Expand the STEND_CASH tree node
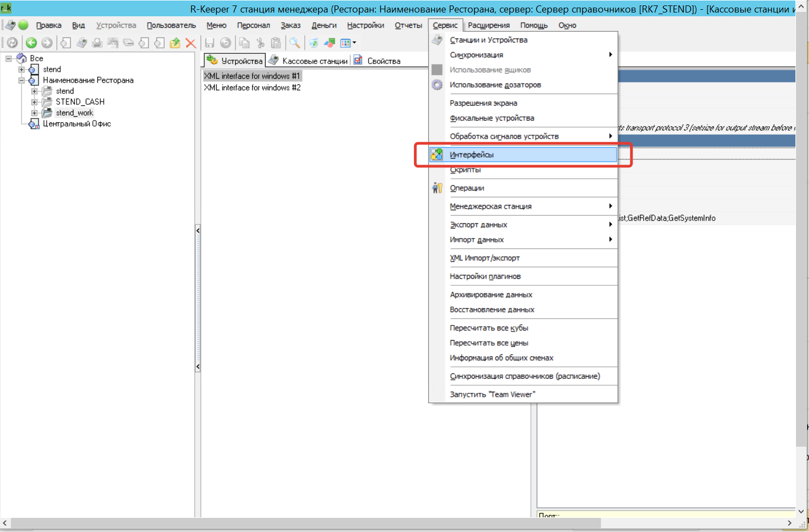 [x=34, y=102]
